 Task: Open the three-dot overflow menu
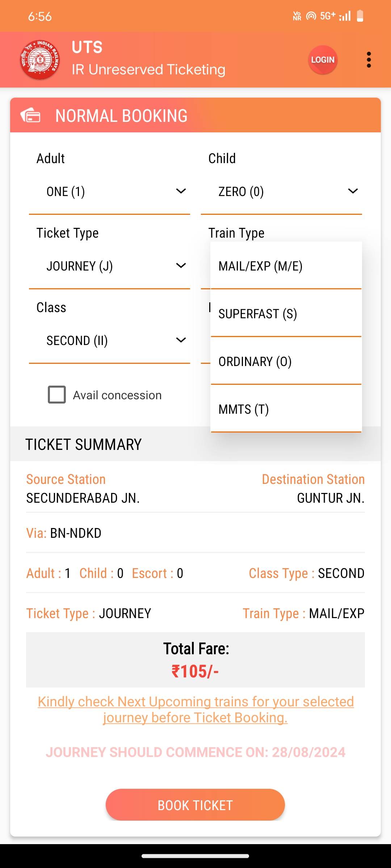click(369, 60)
